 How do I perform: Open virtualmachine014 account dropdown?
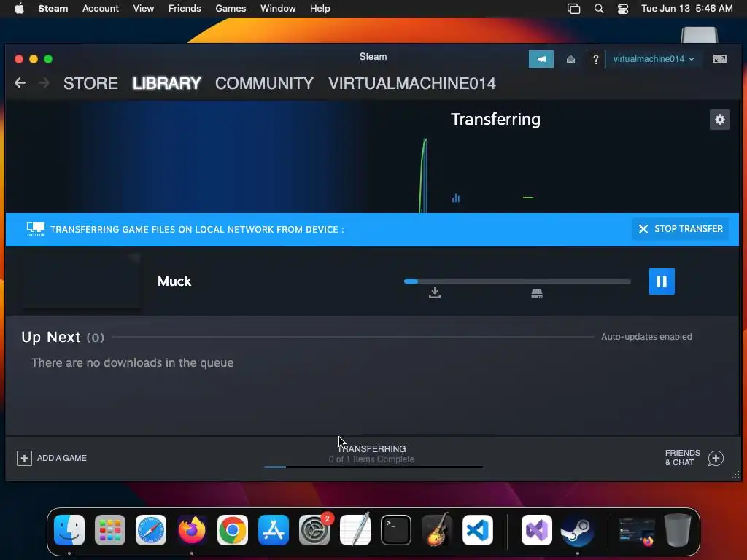[653, 59]
